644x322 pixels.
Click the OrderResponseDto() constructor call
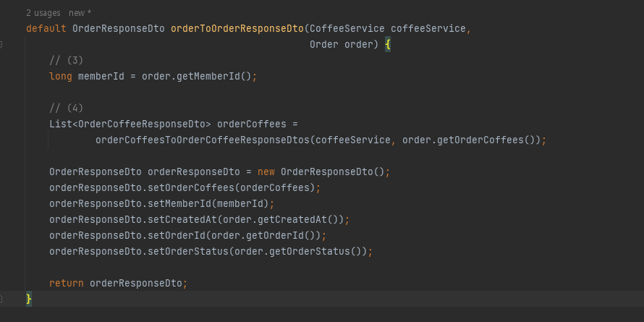pos(332,171)
